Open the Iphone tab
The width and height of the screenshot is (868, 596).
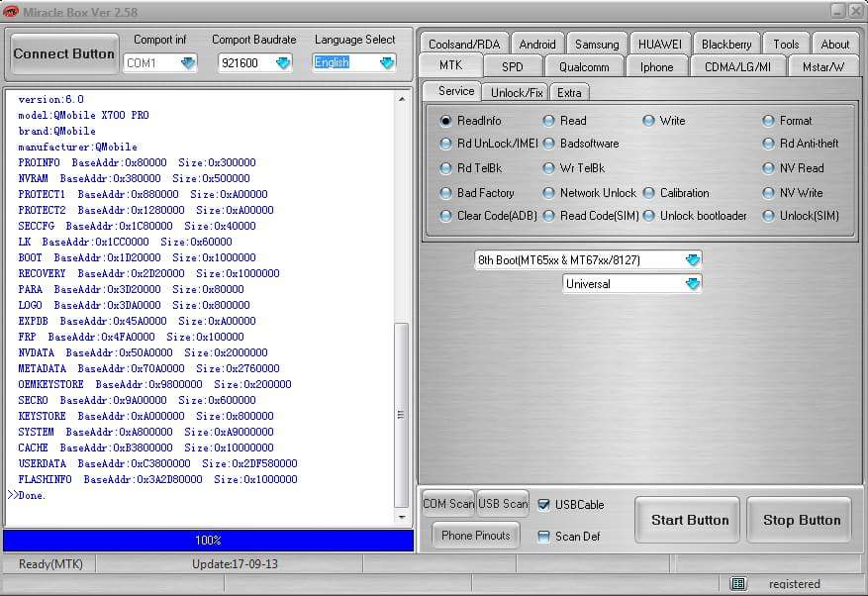(656, 67)
